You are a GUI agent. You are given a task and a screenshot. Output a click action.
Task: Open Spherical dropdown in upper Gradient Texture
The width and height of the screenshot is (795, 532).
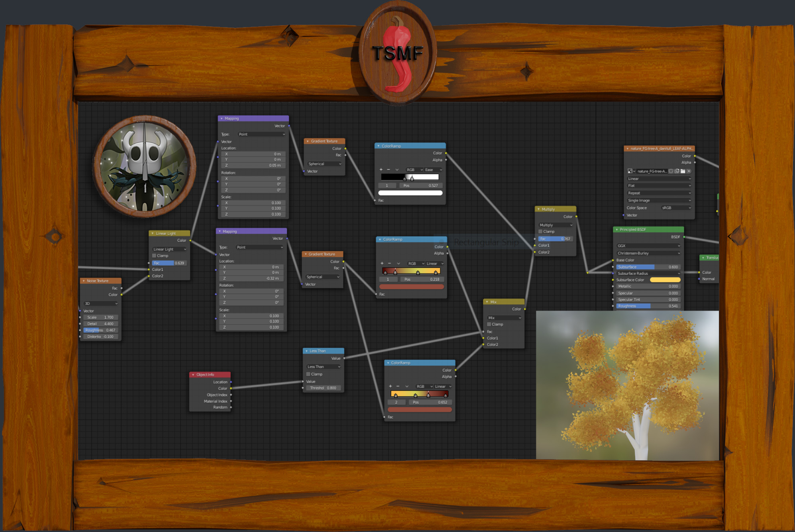point(324,164)
